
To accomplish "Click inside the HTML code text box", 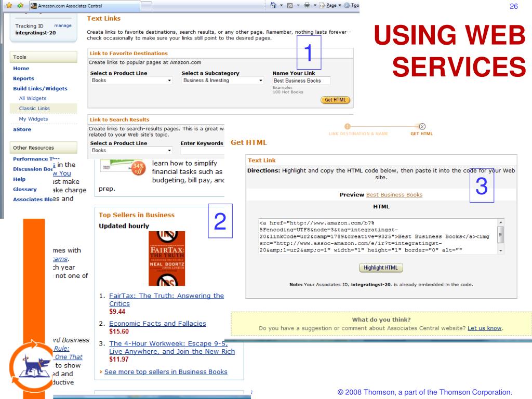I will [378, 236].
